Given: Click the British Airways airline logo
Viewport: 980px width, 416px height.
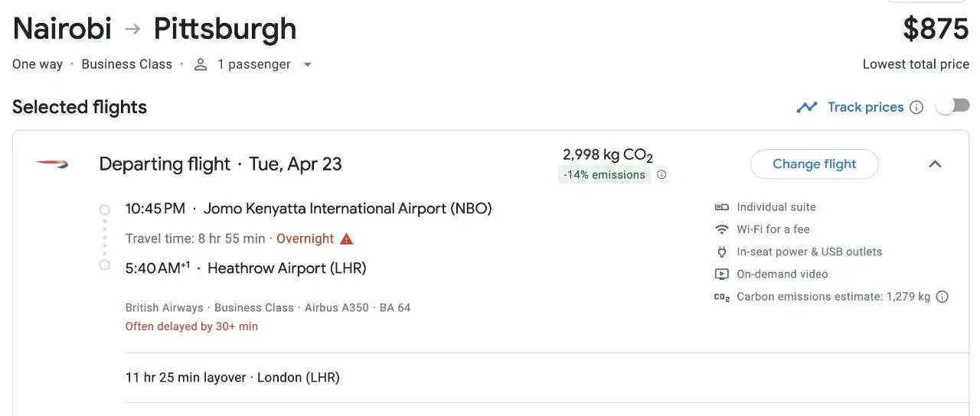Looking at the screenshot, I should point(52,164).
